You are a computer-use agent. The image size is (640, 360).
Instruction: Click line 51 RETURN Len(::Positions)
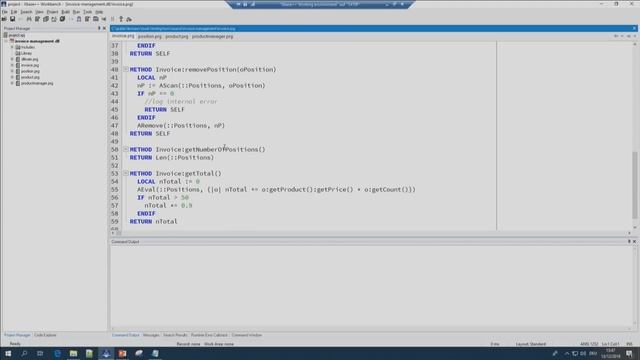[171, 158]
